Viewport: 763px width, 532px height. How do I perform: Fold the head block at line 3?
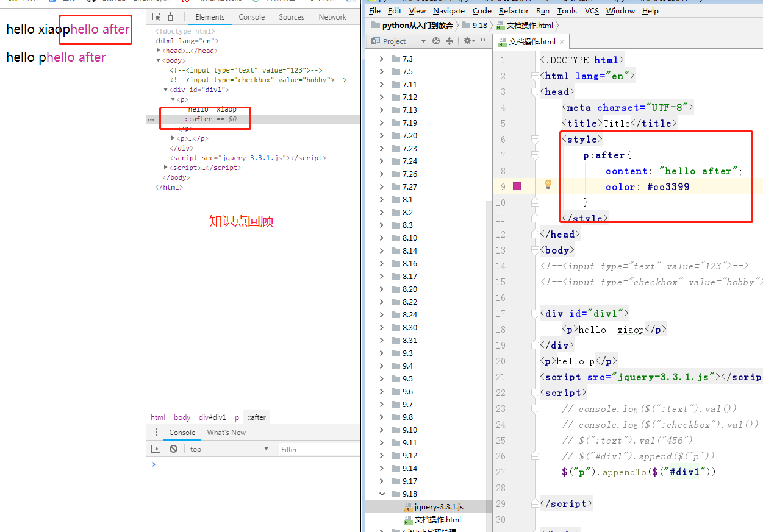[535, 92]
